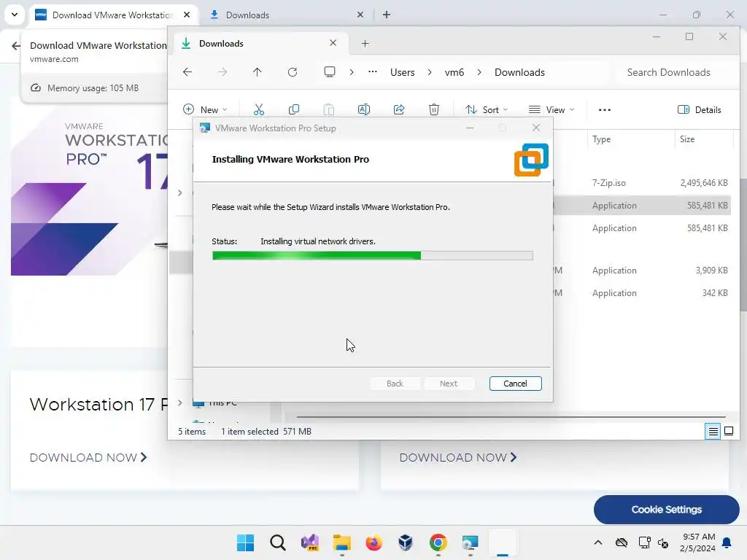Refresh the Downloads folder view
747x560 pixels.
(293, 72)
